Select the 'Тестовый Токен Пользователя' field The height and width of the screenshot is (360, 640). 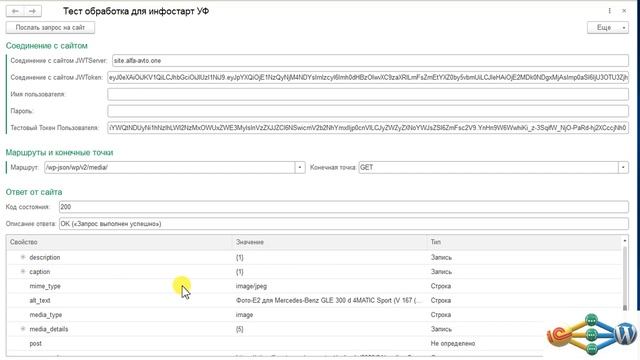click(x=368, y=128)
